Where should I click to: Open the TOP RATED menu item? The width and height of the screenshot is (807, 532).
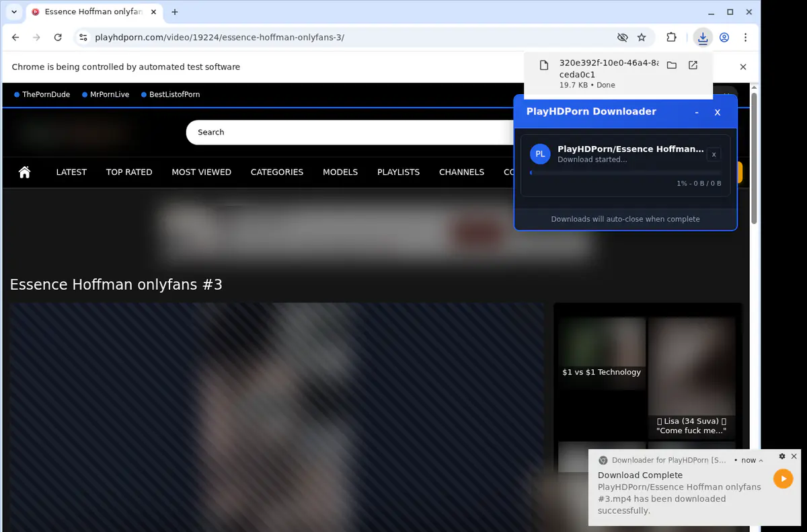(129, 172)
